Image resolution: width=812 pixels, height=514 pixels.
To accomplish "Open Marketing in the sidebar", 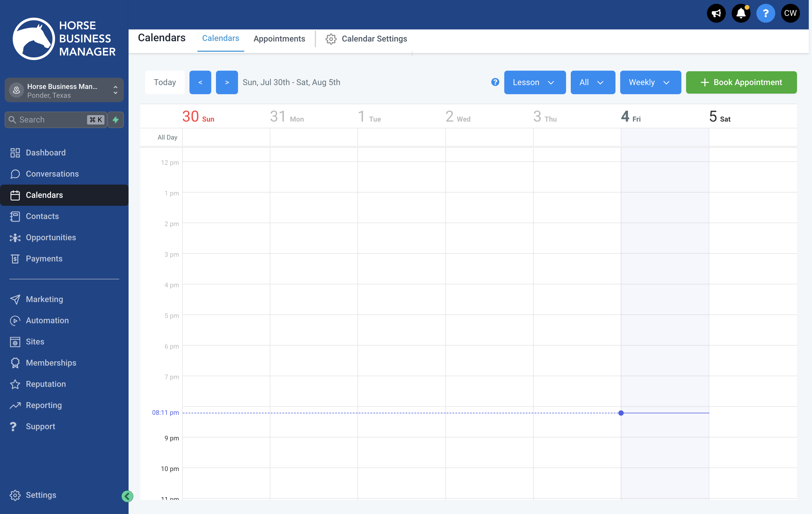I will 64,299.
